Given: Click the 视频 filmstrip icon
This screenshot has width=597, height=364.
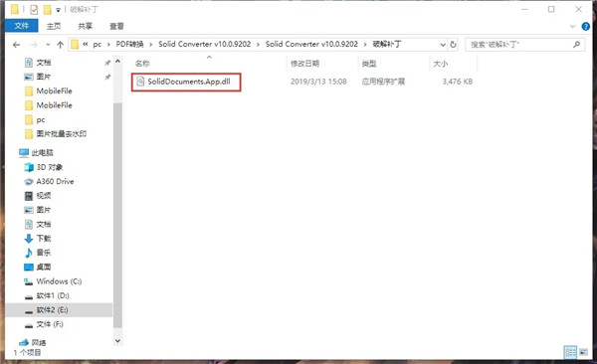Looking at the screenshot, I should click(29, 196).
